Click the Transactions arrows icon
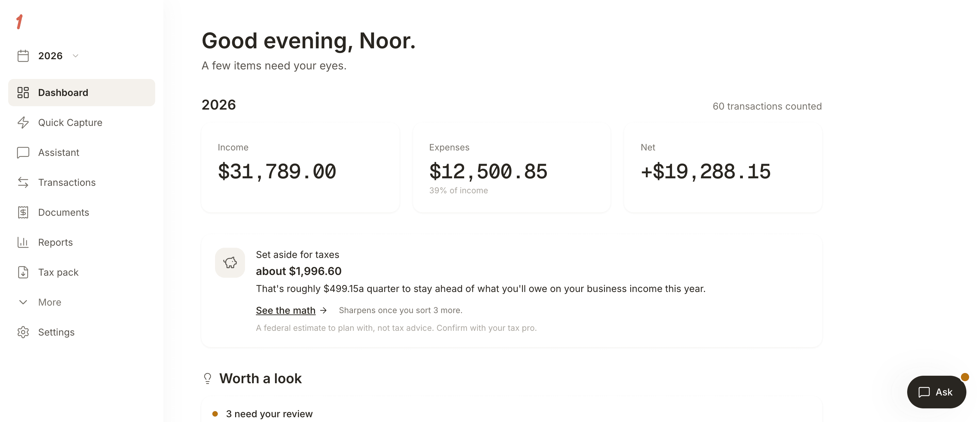 pyautogui.click(x=23, y=182)
